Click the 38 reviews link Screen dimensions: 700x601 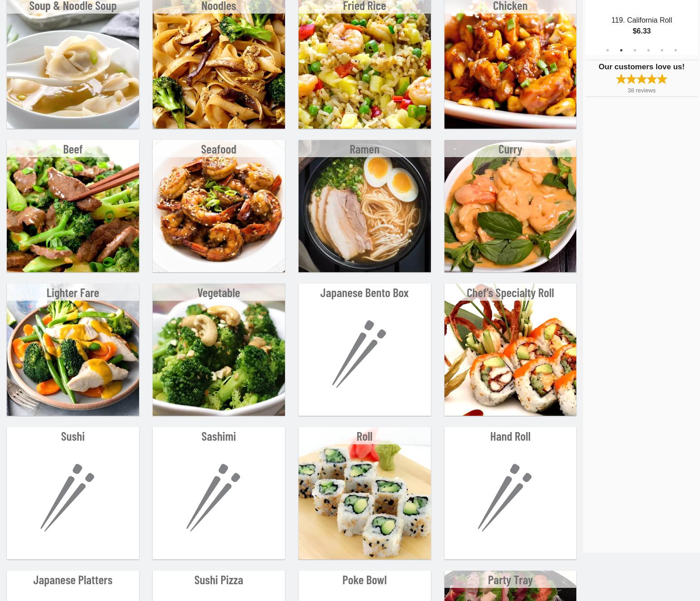pos(642,91)
